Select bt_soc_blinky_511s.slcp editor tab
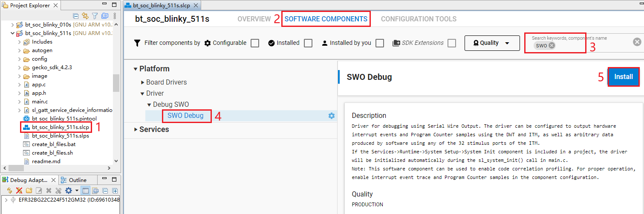The width and height of the screenshot is (644, 214). (162, 6)
